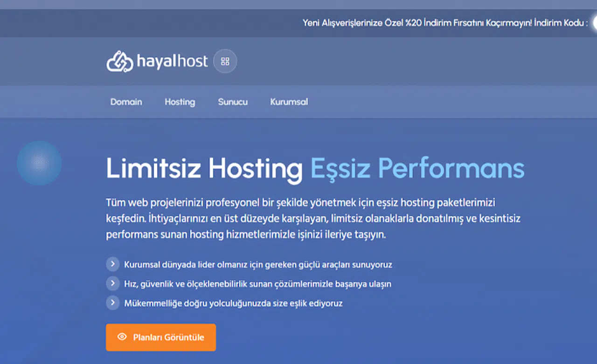597x364 pixels.
Task: Click the eye icon on the orange button
Action: (122, 337)
